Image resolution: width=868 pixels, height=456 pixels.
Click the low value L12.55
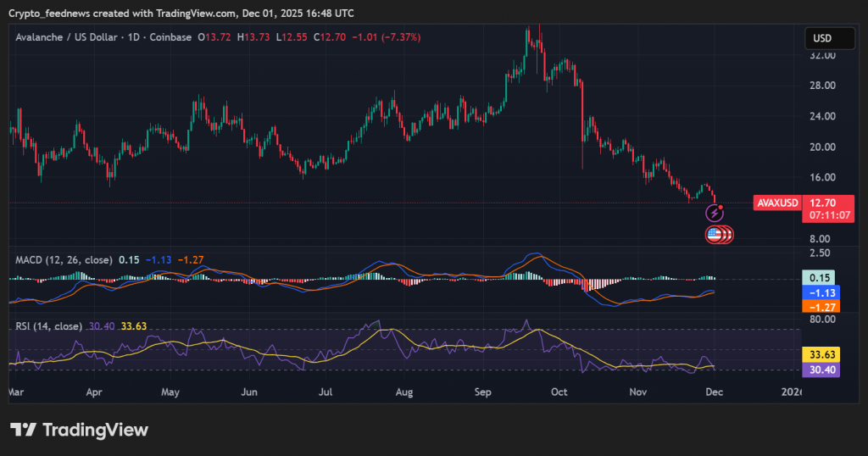tap(292, 37)
